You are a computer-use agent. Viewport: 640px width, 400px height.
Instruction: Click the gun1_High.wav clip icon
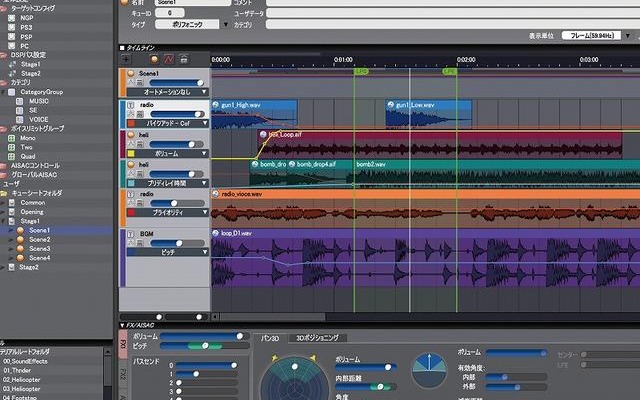tap(216, 105)
